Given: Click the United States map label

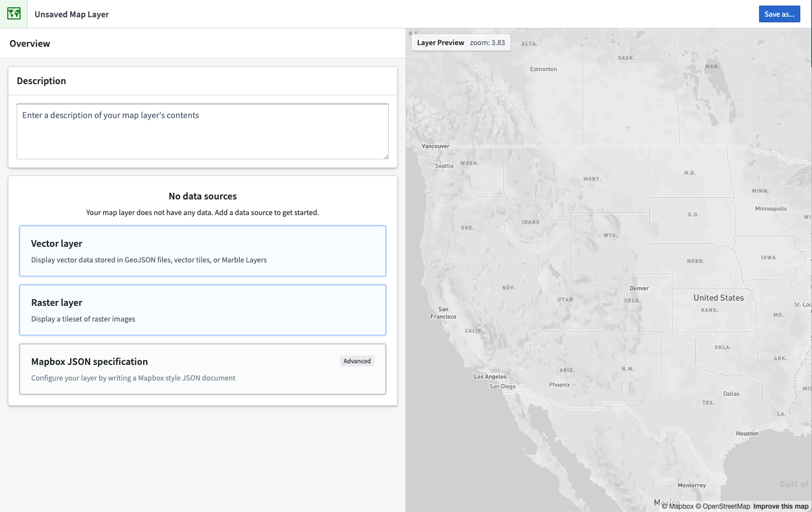Looking at the screenshot, I should pyautogui.click(x=718, y=298).
